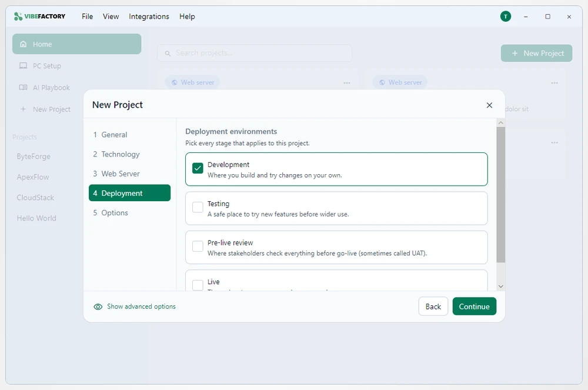This screenshot has height=390, width=588.
Task: Click the Home house icon in sidebar
Action: [x=24, y=44]
